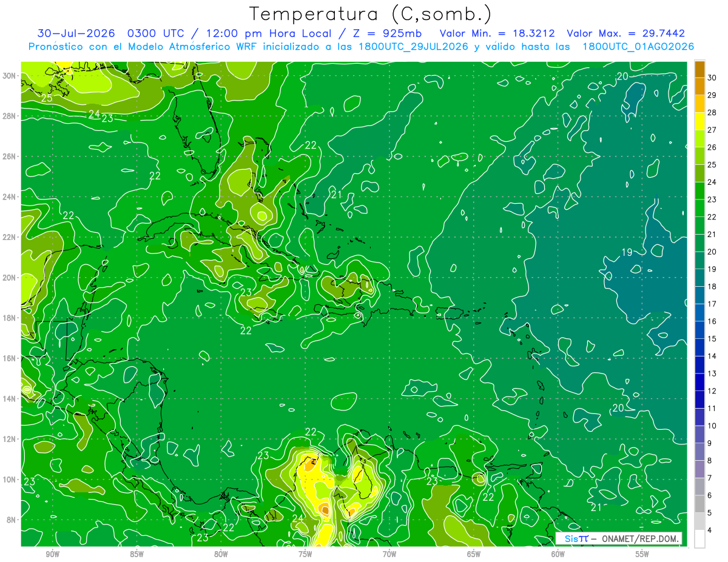Click the 'Temperatura (C,somb.)' title
The height and width of the screenshot is (562, 728).
click(x=371, y=15)
